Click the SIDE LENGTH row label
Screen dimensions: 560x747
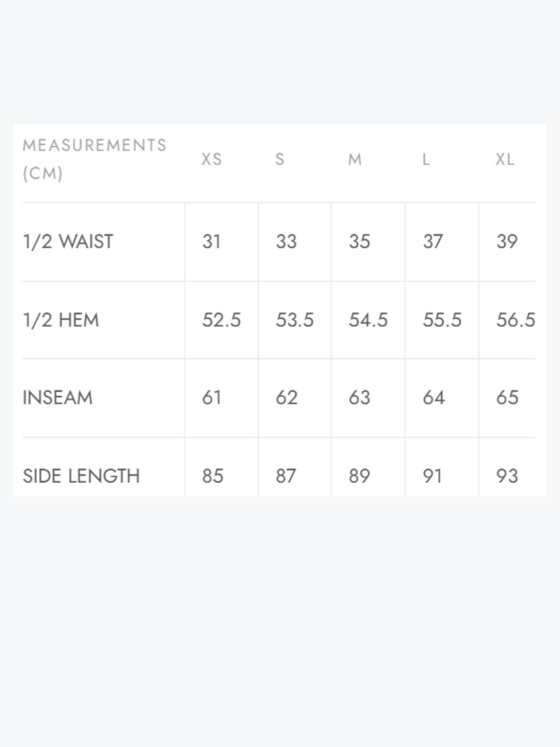[x=81, y=476]
